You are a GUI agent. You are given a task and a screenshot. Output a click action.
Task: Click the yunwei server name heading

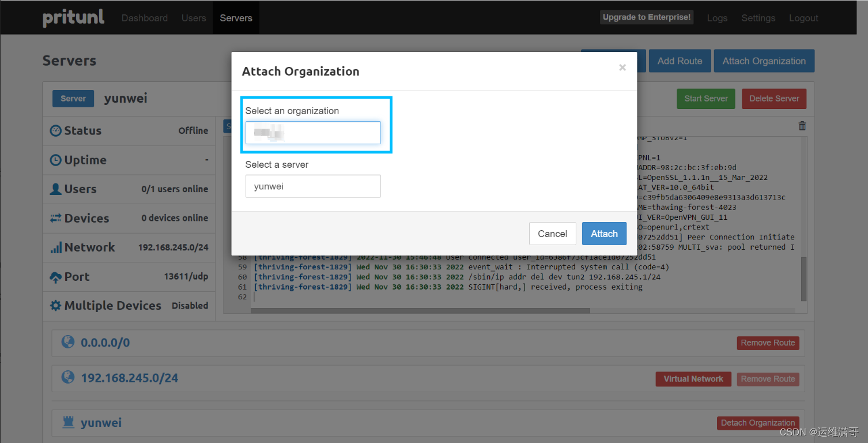pos(126,98)
